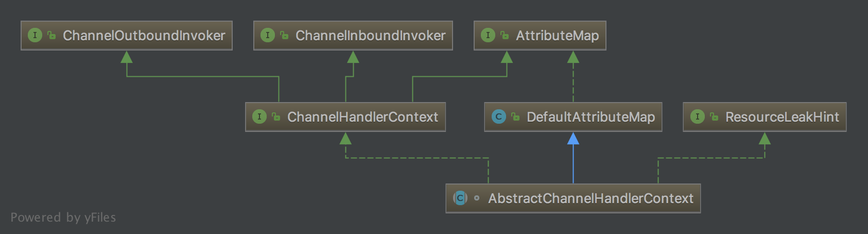Select the AbstractChannelHandlerContext node label

coord(591,198)
